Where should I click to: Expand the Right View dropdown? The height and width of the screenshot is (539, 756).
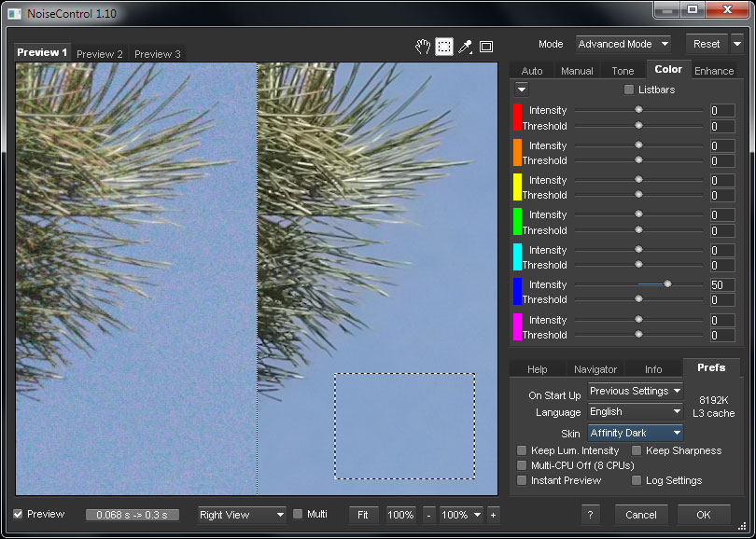tap(242, 515)
